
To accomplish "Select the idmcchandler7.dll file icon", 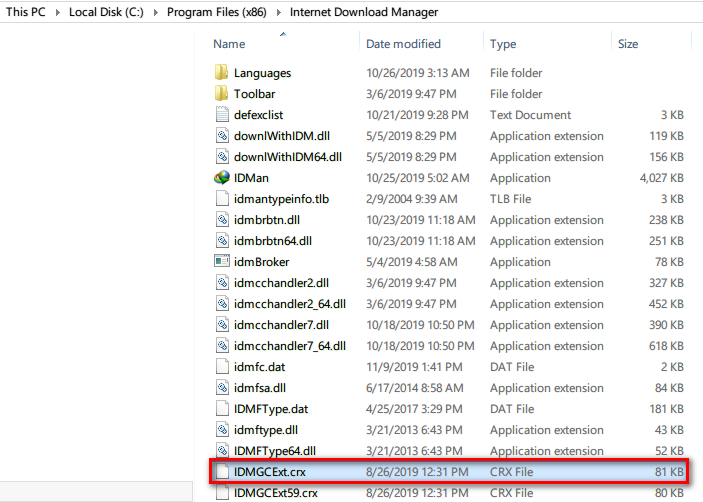I will [x=222, y=325].
